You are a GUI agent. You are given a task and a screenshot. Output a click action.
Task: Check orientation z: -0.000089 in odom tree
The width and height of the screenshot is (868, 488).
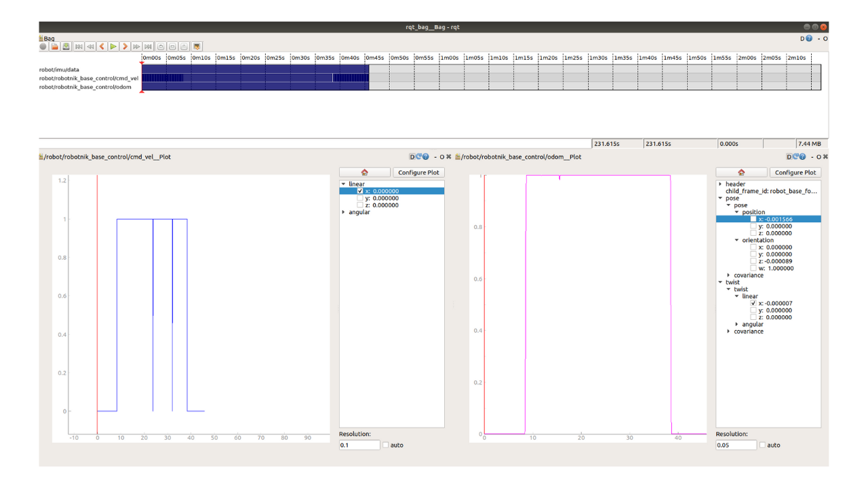pyautogui.click(x=753, y=261)
